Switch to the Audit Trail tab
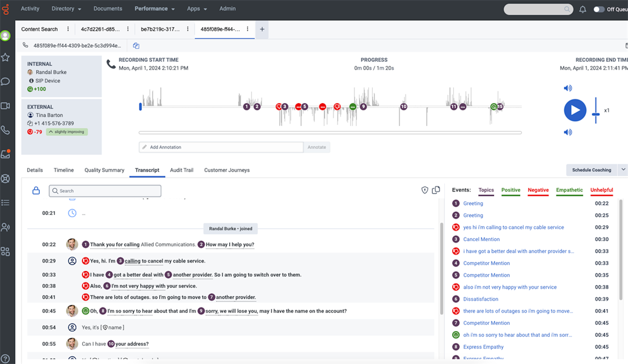Viewport: 628px width, 364px height. (181, 170)
